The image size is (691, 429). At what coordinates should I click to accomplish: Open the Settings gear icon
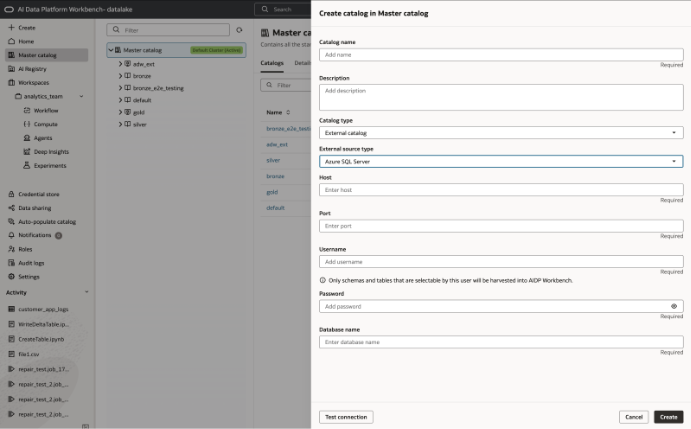pyautogui.click(x=11, y=276)
